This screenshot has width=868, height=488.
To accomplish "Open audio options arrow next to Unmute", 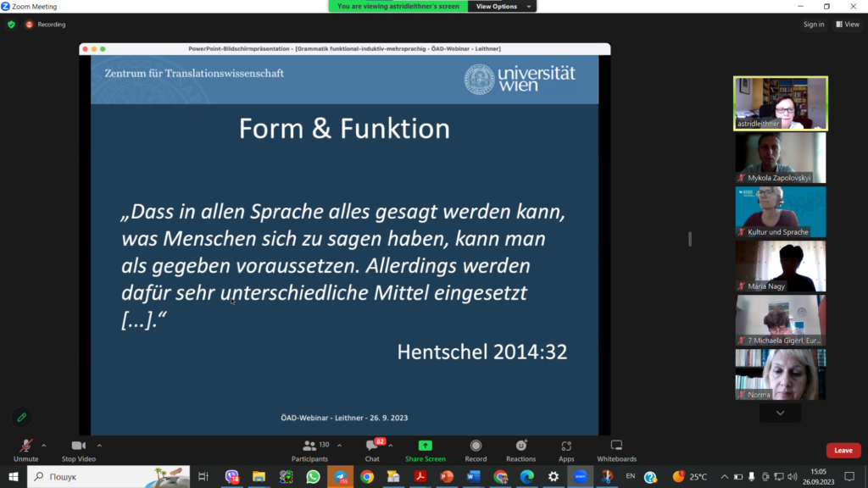I will pos(44,446).
